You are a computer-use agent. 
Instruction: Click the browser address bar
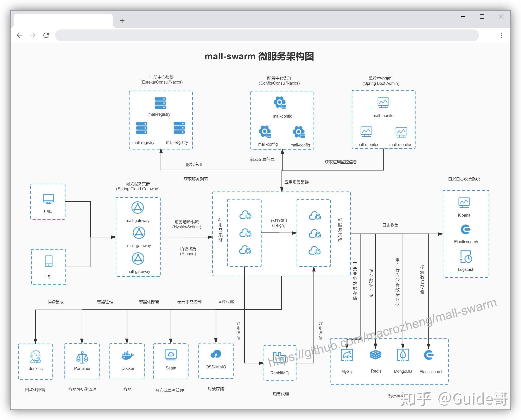pos(266,35)
